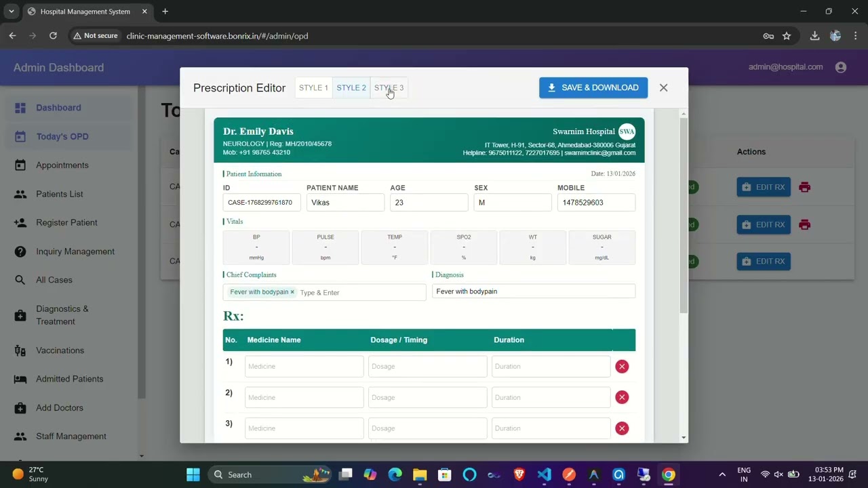
Task: Click the Add Doctors icon
Action: click(x=20, y=408)
